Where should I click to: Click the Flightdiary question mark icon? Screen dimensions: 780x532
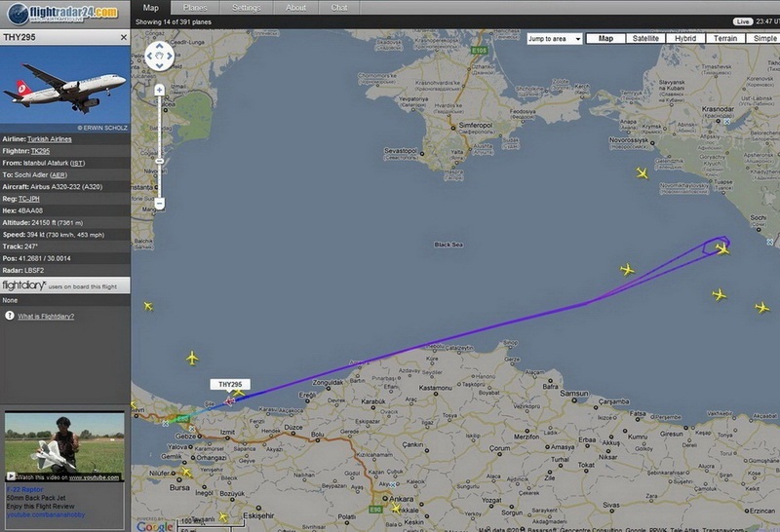(10, 316)
